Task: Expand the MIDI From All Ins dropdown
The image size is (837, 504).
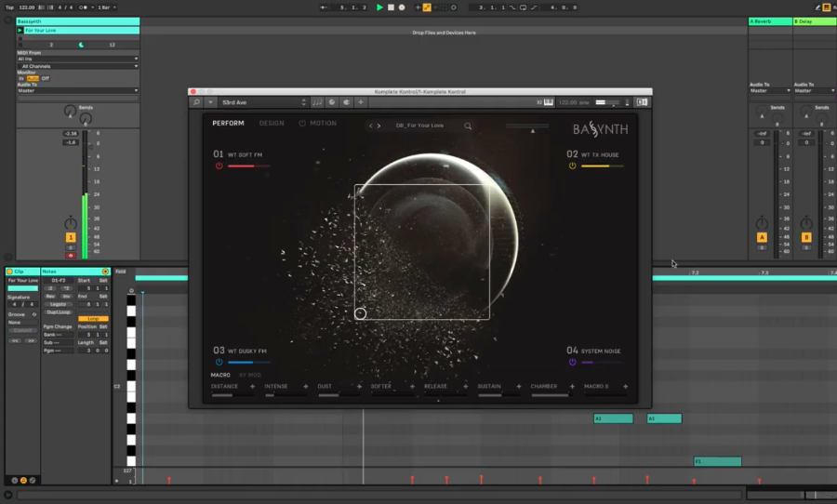Action: point(77,59)
